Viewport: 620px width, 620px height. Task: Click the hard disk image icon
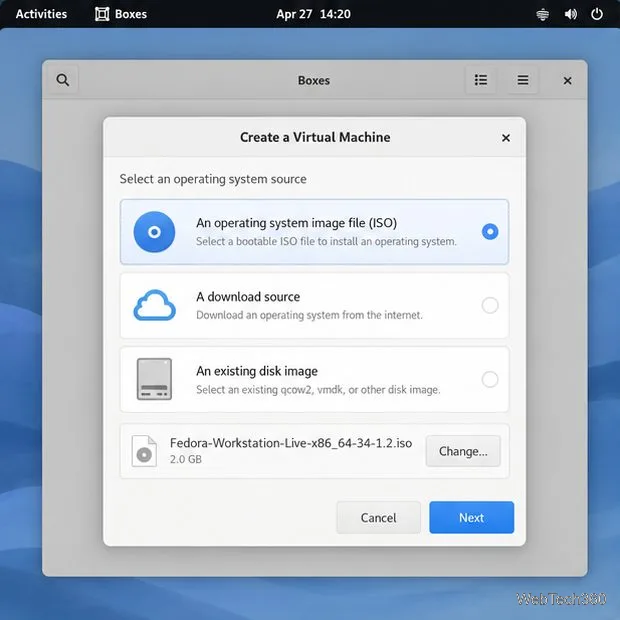[x=154, y=379]
